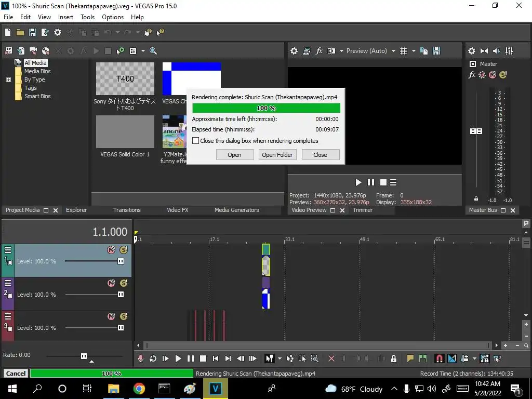Viewport: 532px width, 399px height.
Task: Click Open button in render dialog
Action: 235,155
